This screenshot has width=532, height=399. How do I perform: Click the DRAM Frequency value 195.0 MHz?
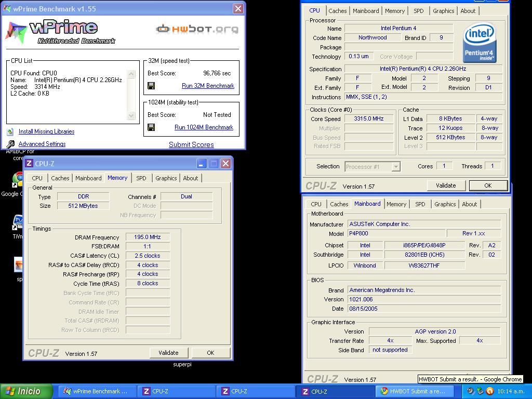[x=148, y=237]
